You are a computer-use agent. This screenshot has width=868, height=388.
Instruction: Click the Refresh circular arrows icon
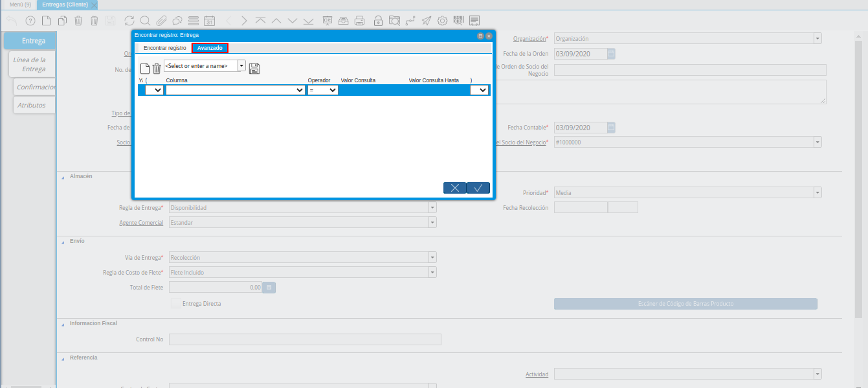point(129,21)
